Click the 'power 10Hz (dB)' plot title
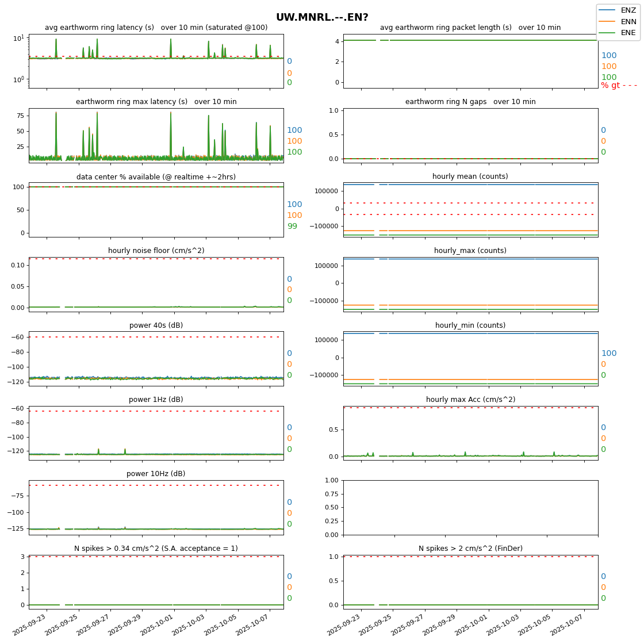 (x=156, y=474)
